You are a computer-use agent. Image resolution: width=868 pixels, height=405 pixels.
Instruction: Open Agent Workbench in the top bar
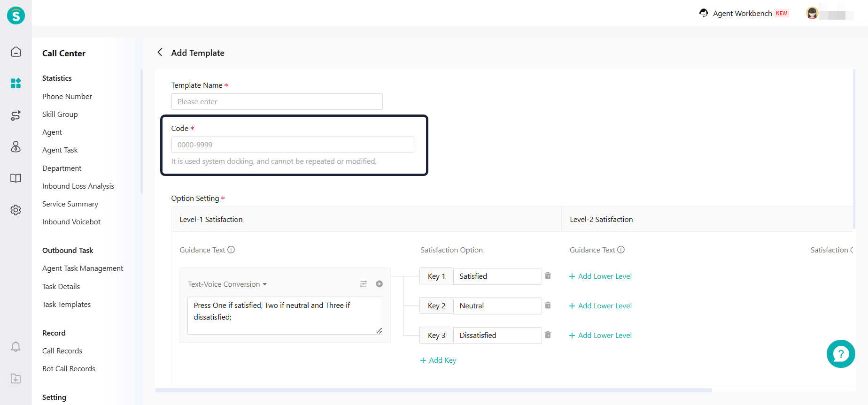(x=742, y=13)
